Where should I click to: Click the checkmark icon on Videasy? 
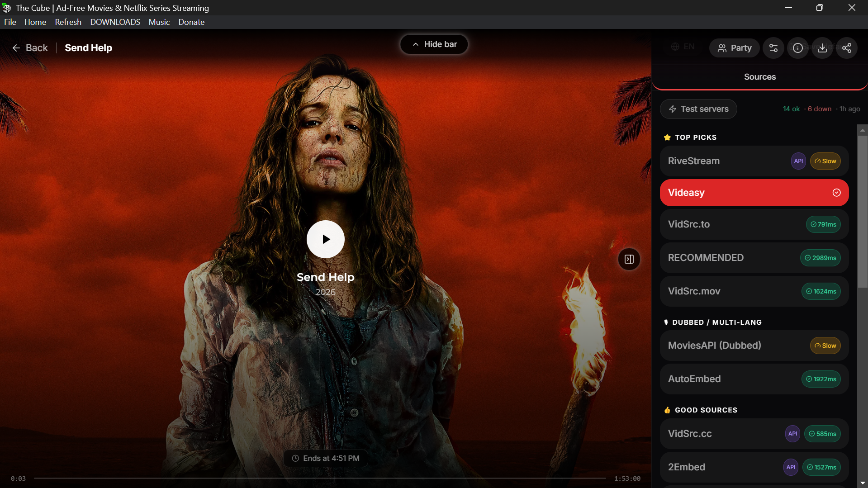pos(837,193)
